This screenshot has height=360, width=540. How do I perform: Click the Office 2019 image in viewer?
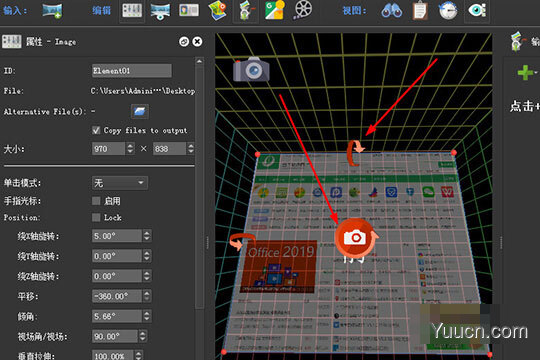279,267
